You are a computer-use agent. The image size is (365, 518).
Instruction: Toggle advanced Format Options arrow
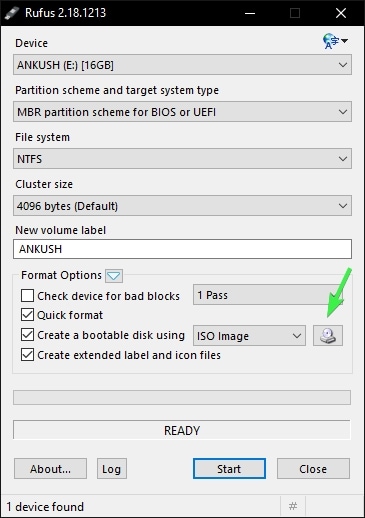pos(114,276)
